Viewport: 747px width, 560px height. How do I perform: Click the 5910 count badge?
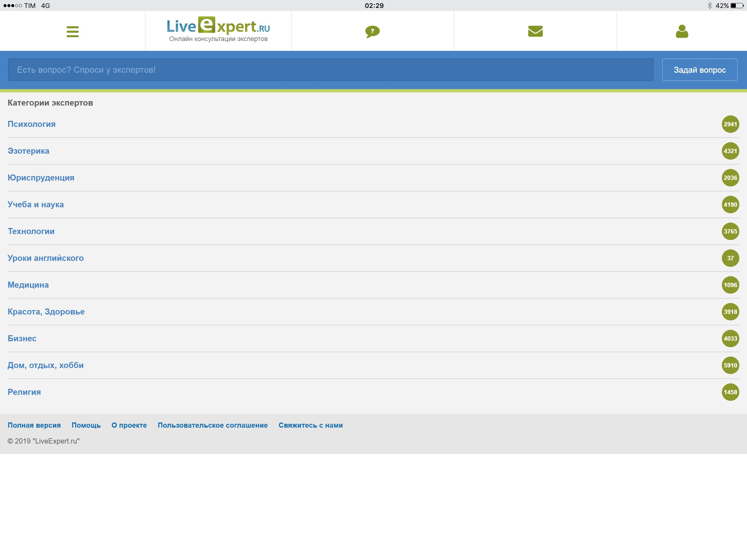pos(730,366)
